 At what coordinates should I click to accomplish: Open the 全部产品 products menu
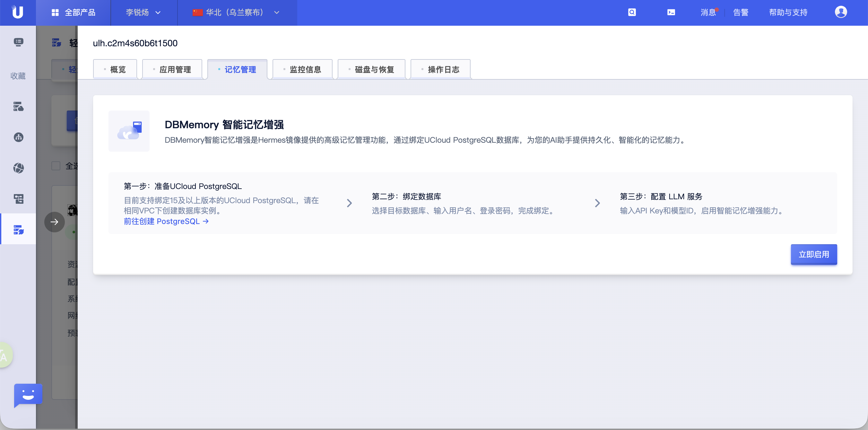[x=74, y=13]
